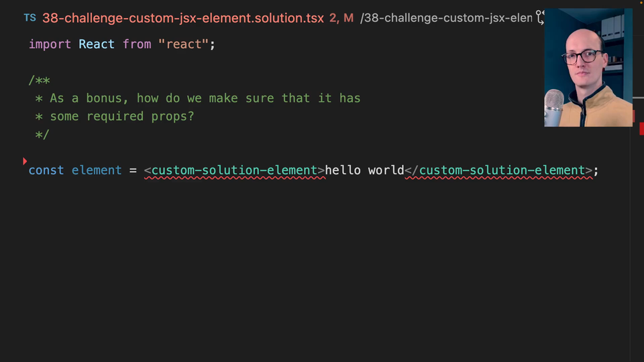
Task: Select the 38-challenge-custom-jsx-element.solution.tsx tab
Action: tap(182, 18)
